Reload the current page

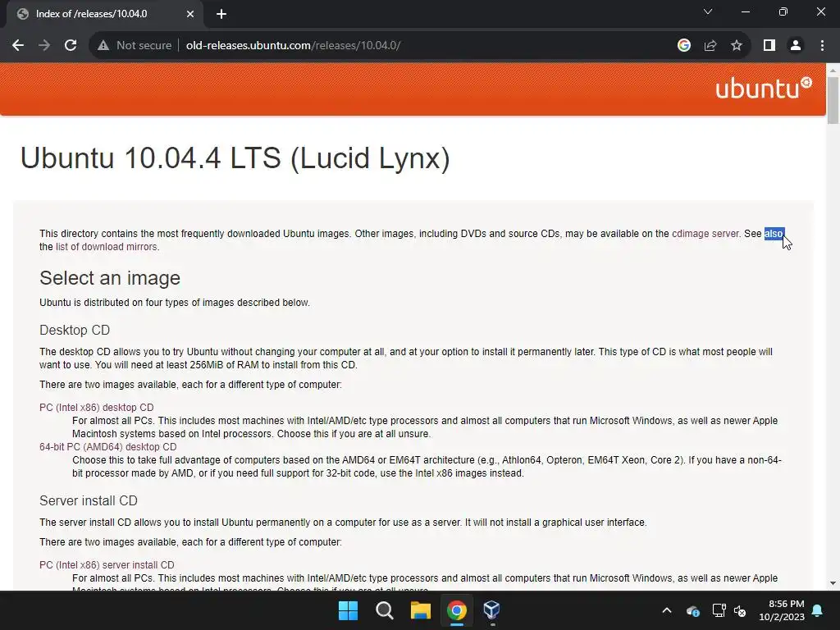pyautogui.click(x=71, y=46)
